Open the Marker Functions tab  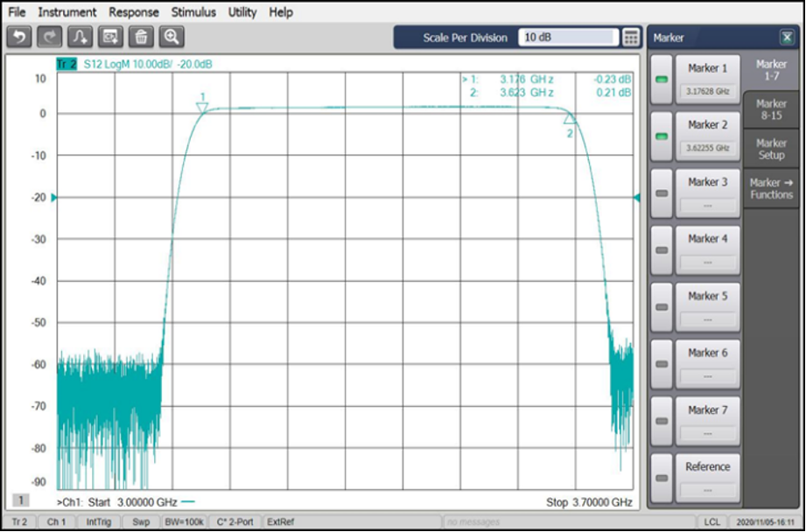(771, 188)
